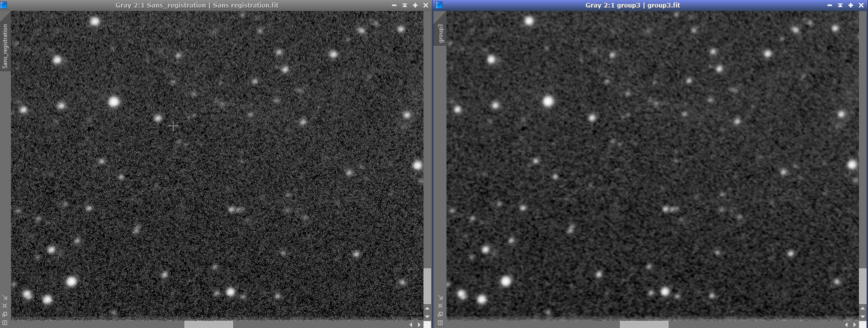868x328 pixels.
Task: Click Sans_registration vertical scrollbar down arrow
Action: pyautogui.click(x=427, y=316)
